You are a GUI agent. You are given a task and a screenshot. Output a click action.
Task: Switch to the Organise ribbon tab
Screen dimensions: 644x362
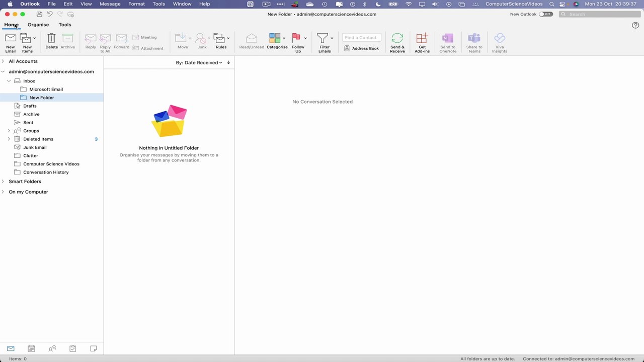(x=38, y=25)
